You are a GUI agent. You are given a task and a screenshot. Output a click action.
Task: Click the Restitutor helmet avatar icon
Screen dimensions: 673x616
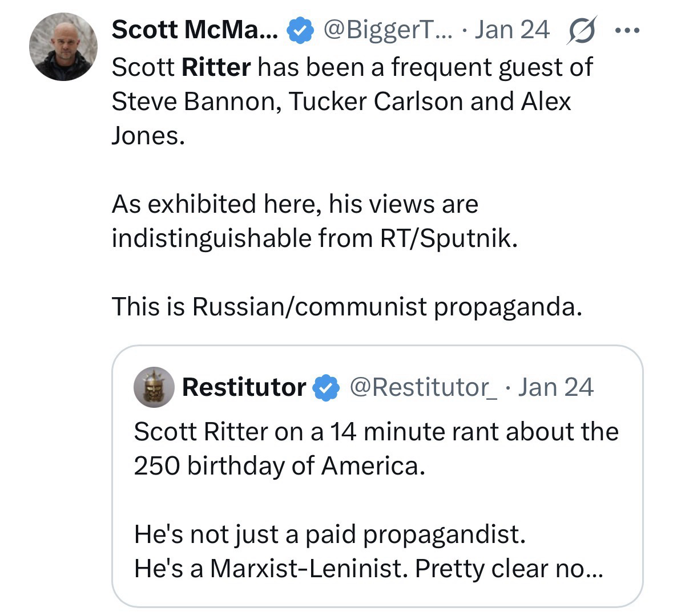[x=154, y=387]
